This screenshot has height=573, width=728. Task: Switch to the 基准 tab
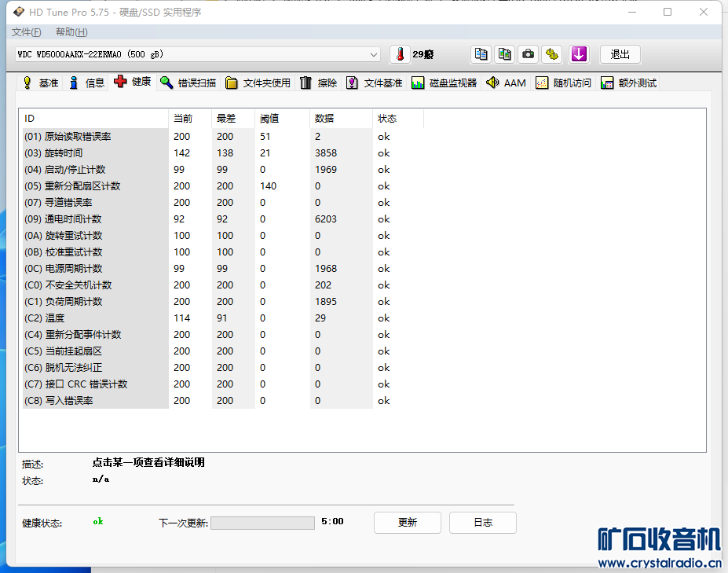[x=41, y=83]
